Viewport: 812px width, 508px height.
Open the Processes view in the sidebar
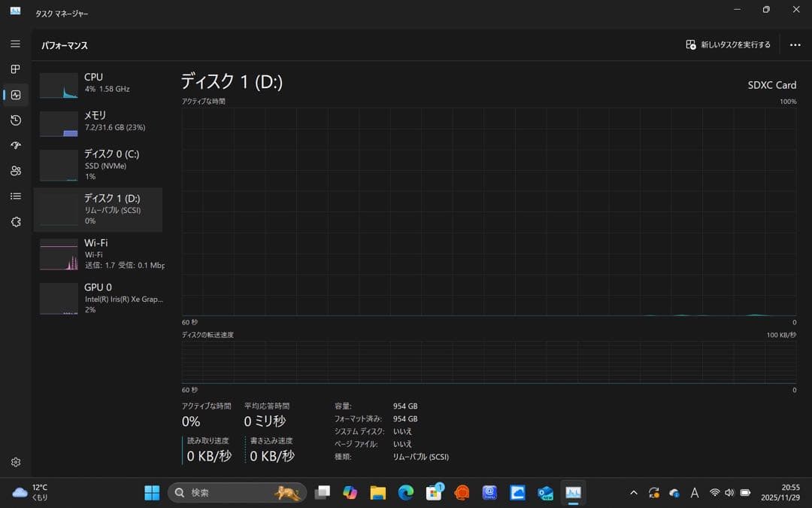[14, 68]
